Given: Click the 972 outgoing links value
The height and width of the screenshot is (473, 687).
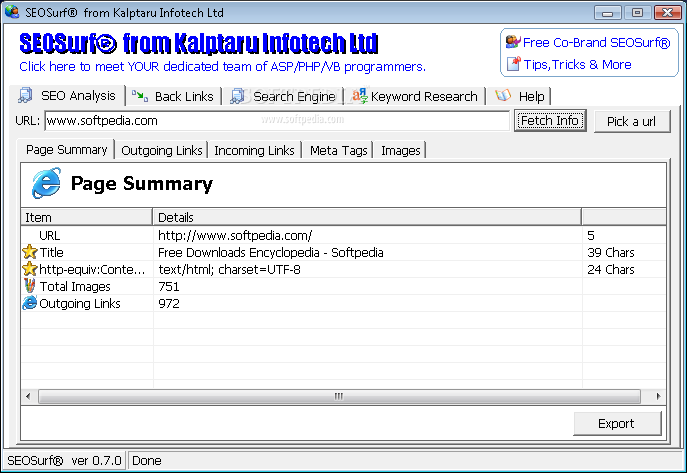Looking at the screenshot, I should (169, 304).
